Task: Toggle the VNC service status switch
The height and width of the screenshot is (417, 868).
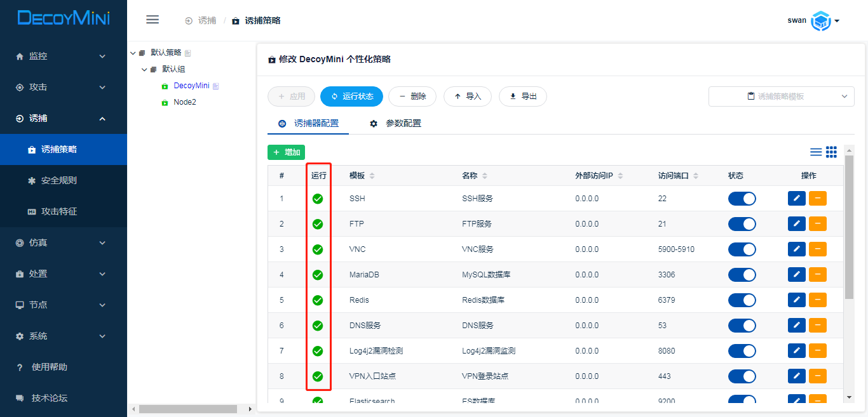Action: click(x=742, y=249)
